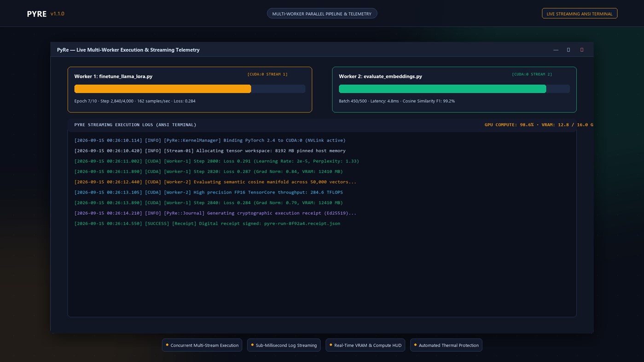Click the Worker 1 epoch and loss stats
Image resolution: width=644 pixels, height=362 pixels.
click(135, 101)
